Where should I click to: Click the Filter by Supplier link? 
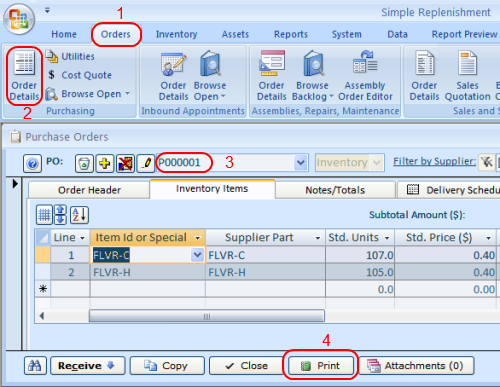[434, 161]
